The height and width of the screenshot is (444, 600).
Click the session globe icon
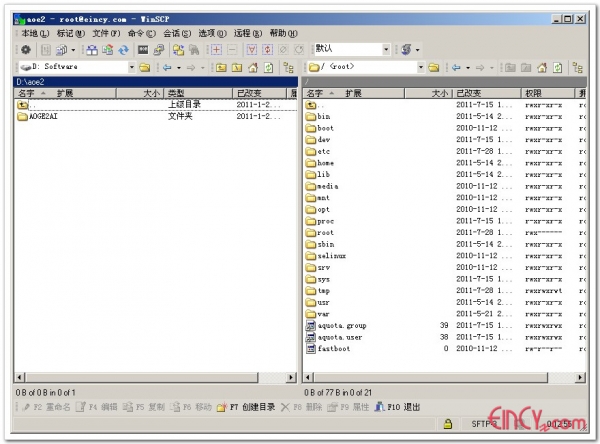tap(406, 49)
